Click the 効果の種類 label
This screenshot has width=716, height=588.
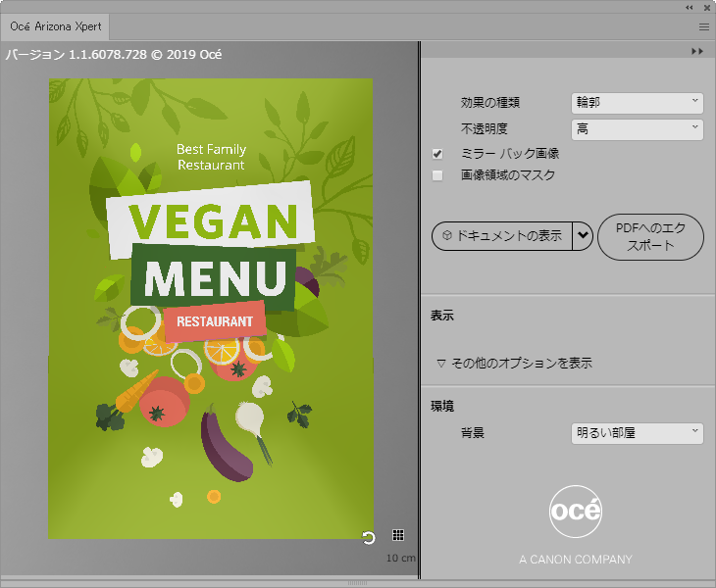tap(490, 103)
